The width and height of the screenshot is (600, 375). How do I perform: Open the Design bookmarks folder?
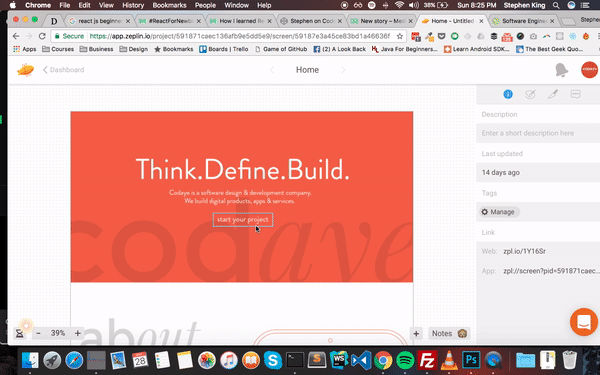click(x=134, y=49)
